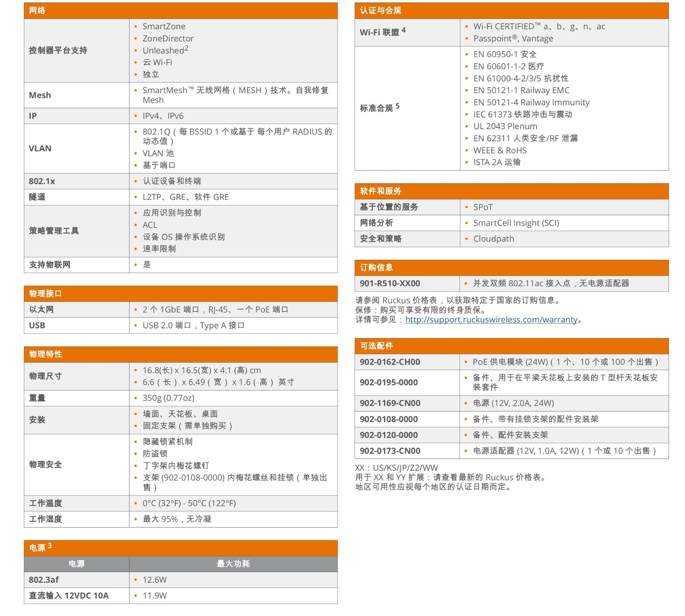Click the 最大功耗 column header
Viewport: 685px width, 616px height.
tap(233, 564)
